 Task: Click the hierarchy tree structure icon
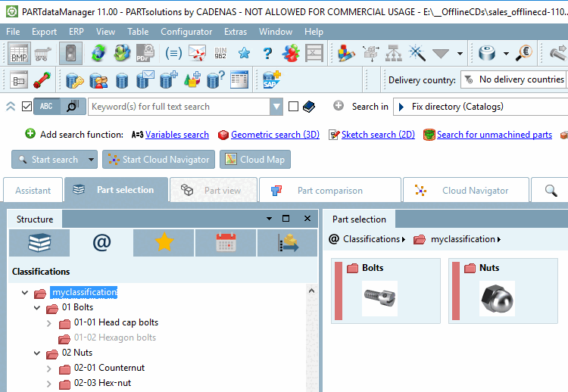pyautogui.click(x=393, y=54)
